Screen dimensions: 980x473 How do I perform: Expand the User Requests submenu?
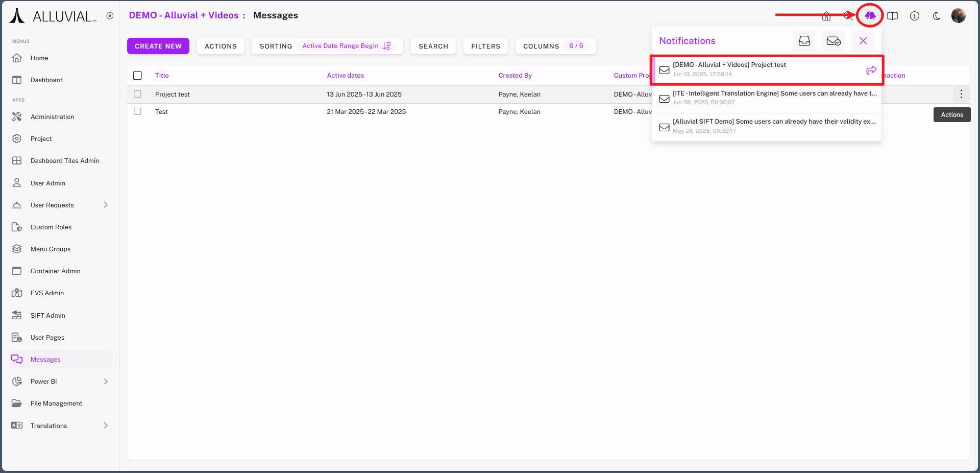coord(106,205)
